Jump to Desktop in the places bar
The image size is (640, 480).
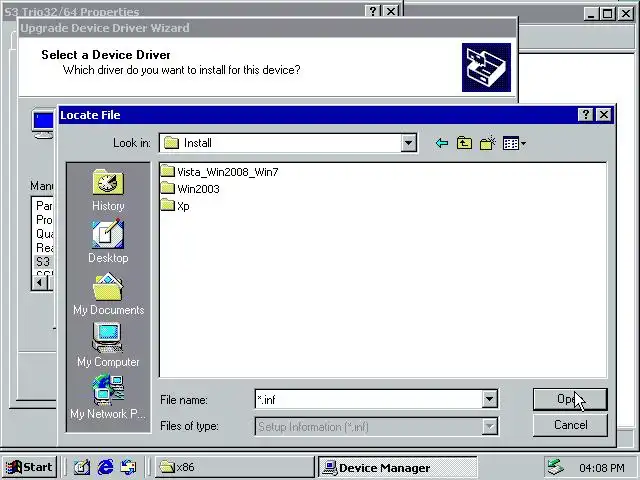pos(108,242)
